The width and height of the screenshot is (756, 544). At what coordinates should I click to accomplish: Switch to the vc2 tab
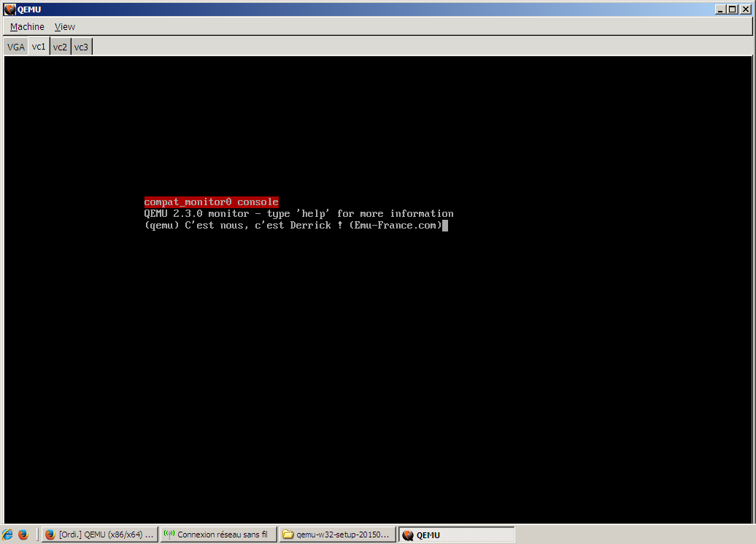coord(60,47)
